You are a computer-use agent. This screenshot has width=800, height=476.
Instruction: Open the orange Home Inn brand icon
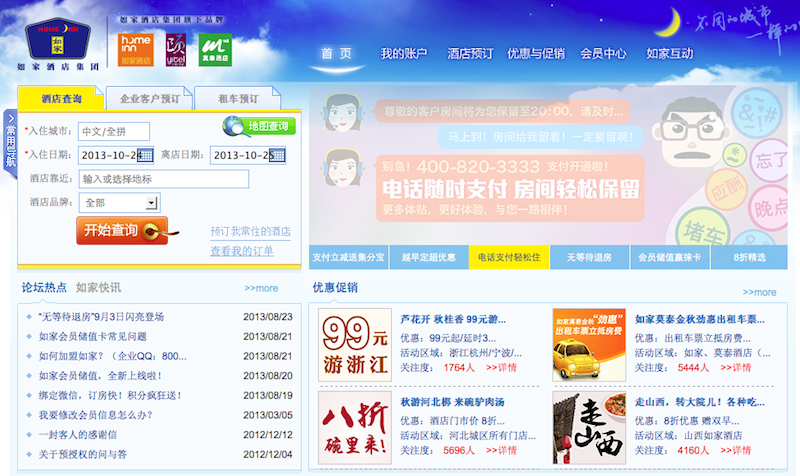tap(136, 50)
